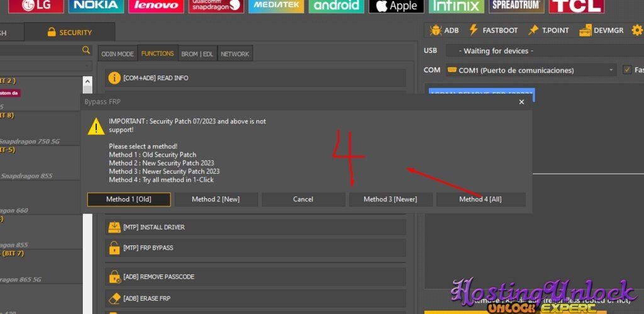Choose the MediaTek brand tile
Screen dimensions: 644x314
pos(276,6)
